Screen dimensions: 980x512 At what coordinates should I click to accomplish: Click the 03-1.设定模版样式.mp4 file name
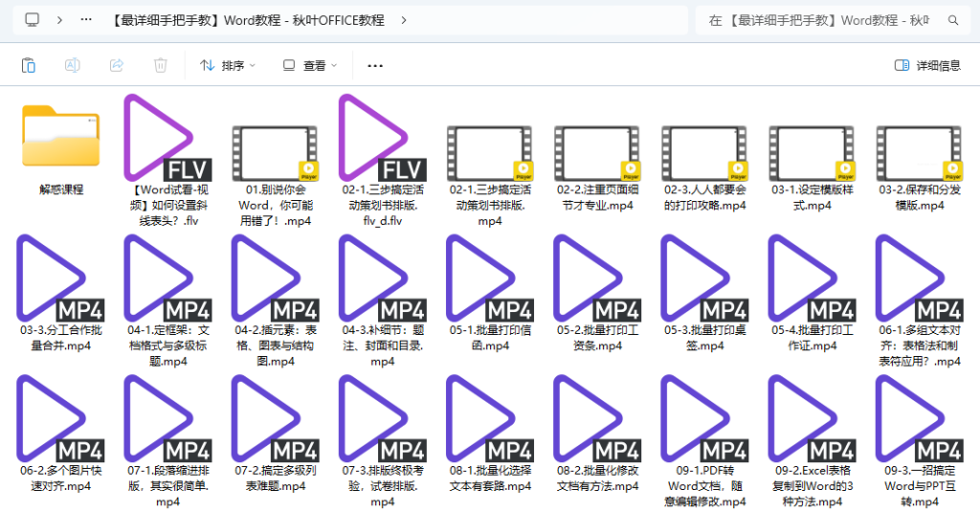tap(813, 197)
